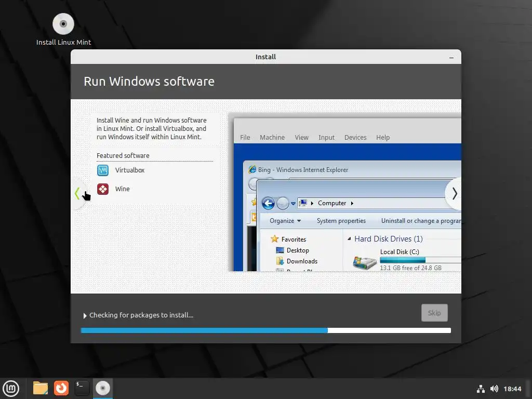Open the Terminal from the taskbar
This screenshot has width=532, height=399.
pos(82,388)
